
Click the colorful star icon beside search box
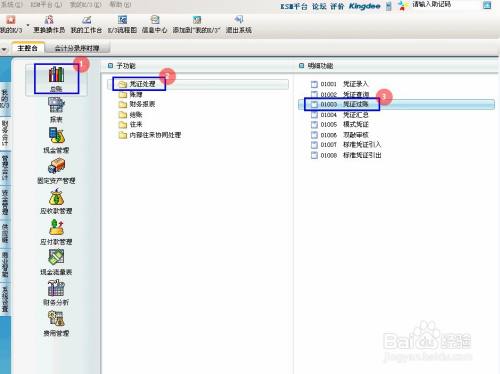pyautogui.click(x=403, y=6)
